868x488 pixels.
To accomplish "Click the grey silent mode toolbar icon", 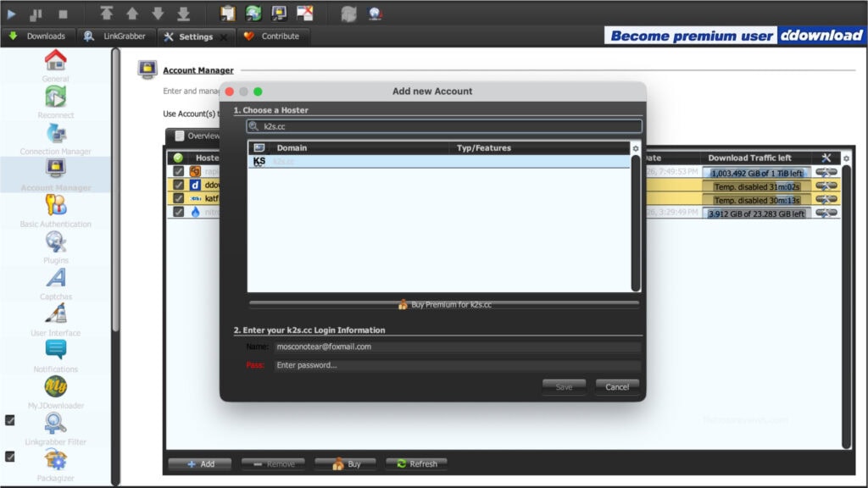I will [348, 14].
